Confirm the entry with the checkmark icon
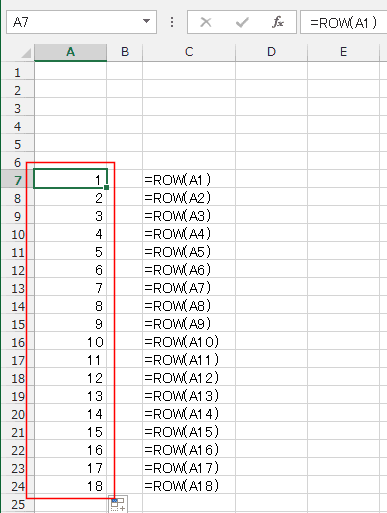The height and width of the screenshot is (513, 387). click(x=242, y=22)
